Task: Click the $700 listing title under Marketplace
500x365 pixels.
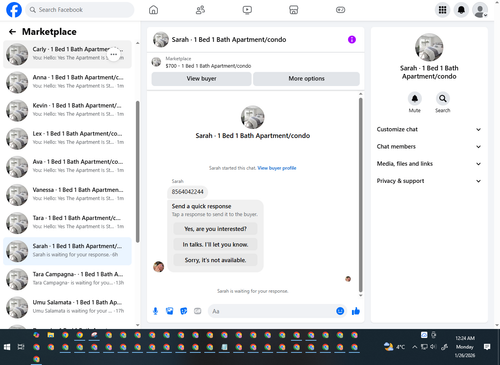Action: [x=208, y=66]
